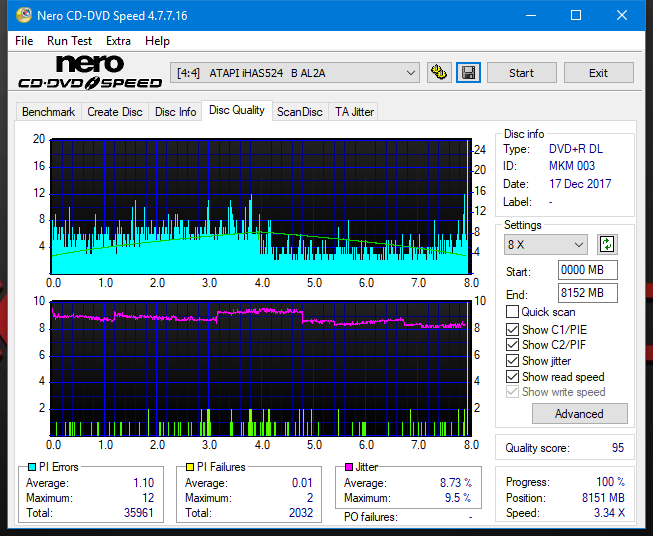Click the Quality score value 95
653x536 pixels.
click(618, 448)
